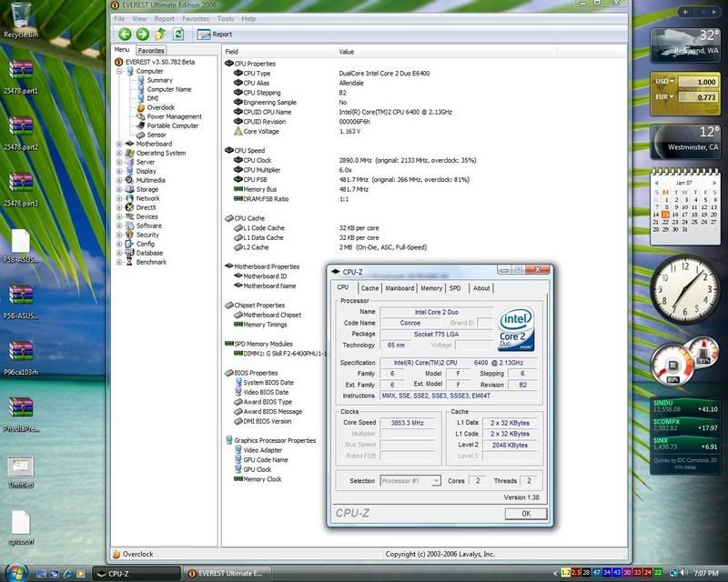The width and height of the screenshot is (728, 582).
Task: Open the Report menu in EVEREST menu bar
Action: 165,18
